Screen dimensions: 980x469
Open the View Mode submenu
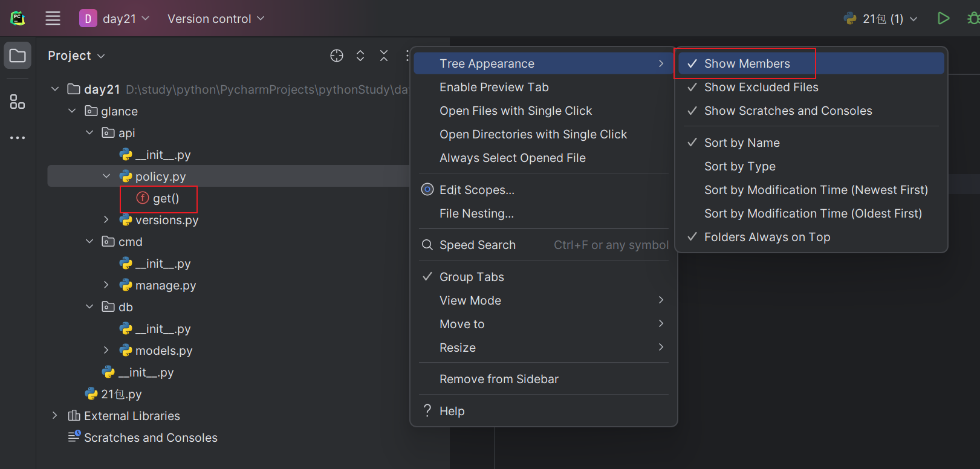click(470, 300)
